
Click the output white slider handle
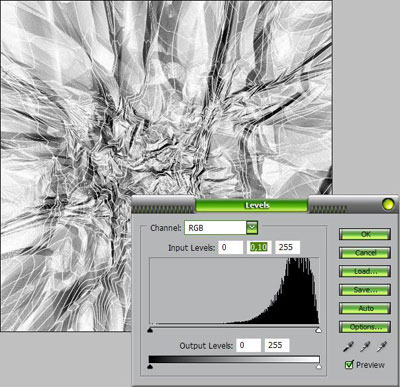(319, 366)
